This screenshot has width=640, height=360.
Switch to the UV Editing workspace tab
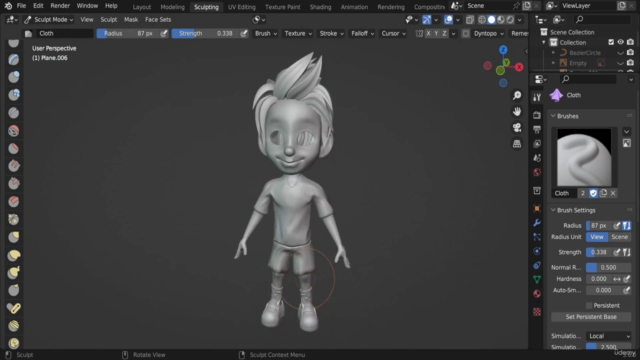coord(242,7)
